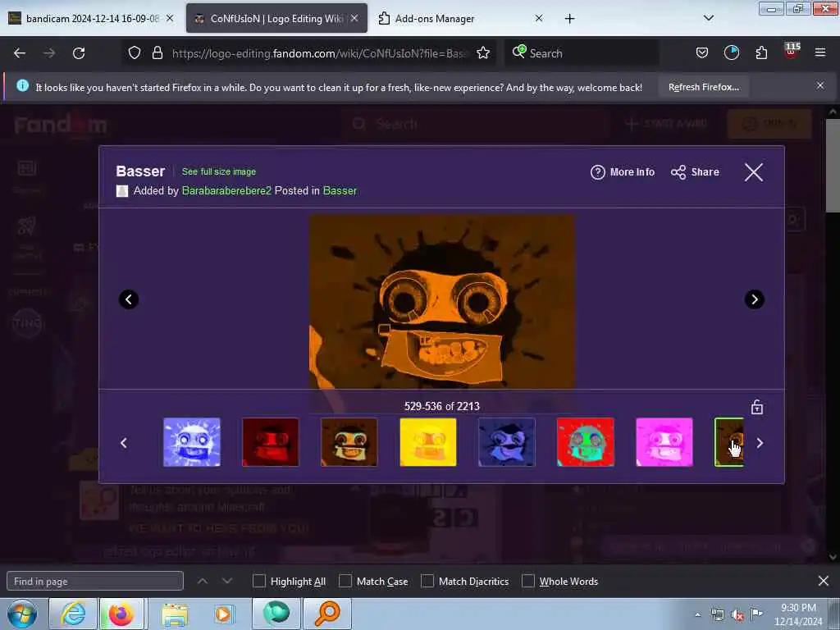Close the Basser image lightbox
Image resolution: width=840 pixels, height=630 pixels.
tap(754, 172)
